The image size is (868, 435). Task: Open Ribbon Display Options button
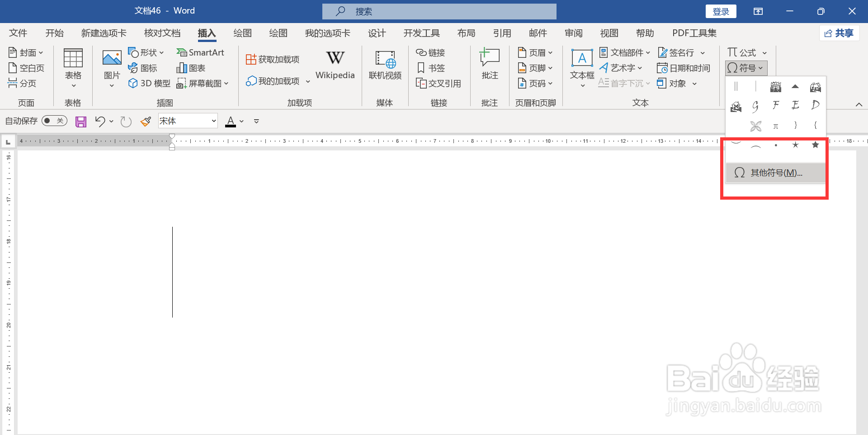coord(758,11)
